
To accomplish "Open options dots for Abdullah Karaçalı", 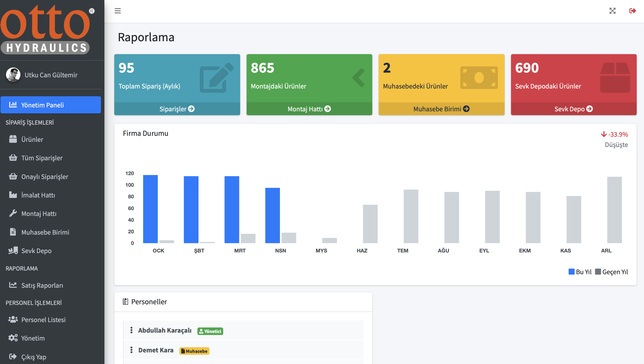I will (x=131, y=330).
